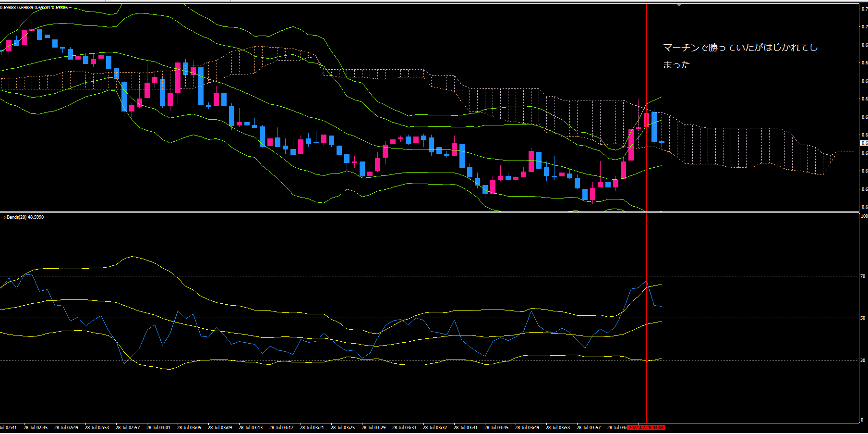Click the 70 level label
The height and width of the screenshot is (434, 868).
[x=863, y=276]
